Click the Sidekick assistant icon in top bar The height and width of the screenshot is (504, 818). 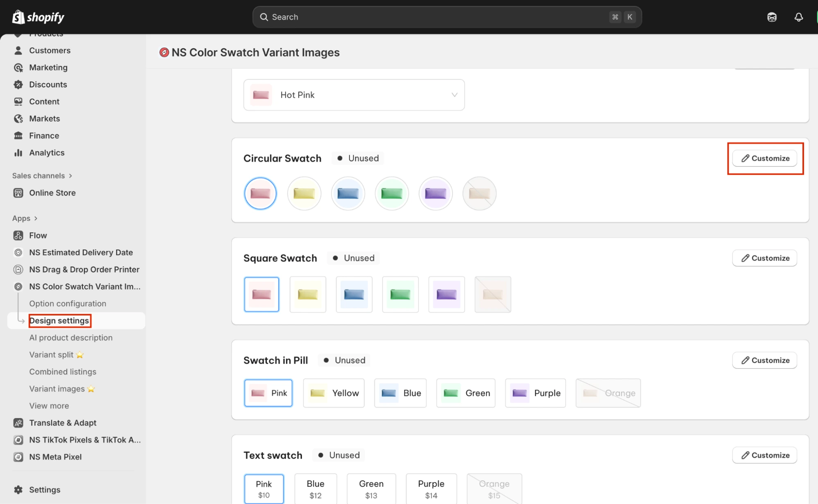[x=772, y=17]
